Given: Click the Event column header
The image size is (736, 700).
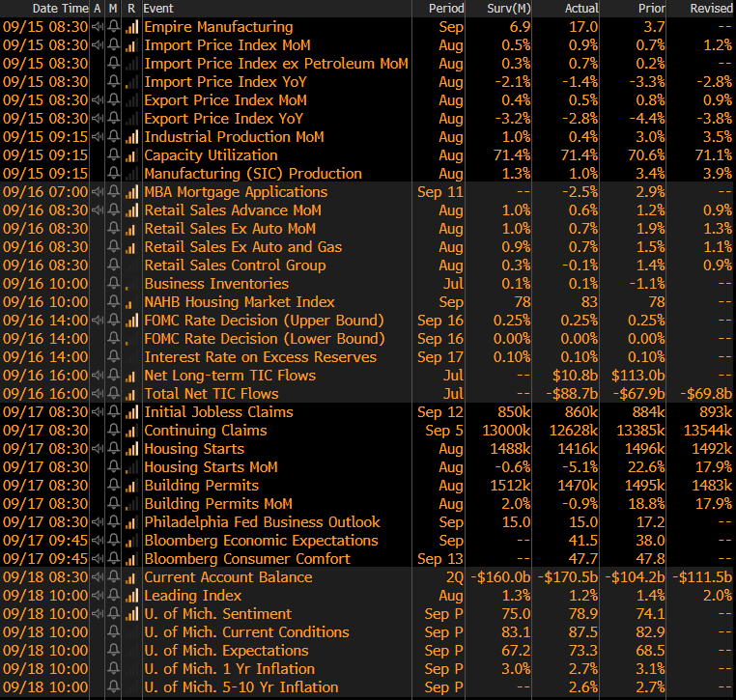Looking at the screenshot, I should click(x=158, y=9).
